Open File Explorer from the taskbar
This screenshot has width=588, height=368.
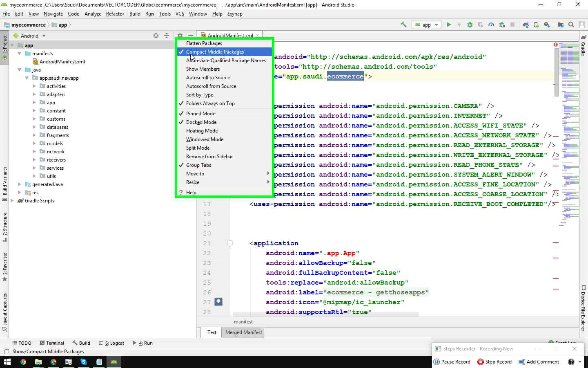pos(38,362)
